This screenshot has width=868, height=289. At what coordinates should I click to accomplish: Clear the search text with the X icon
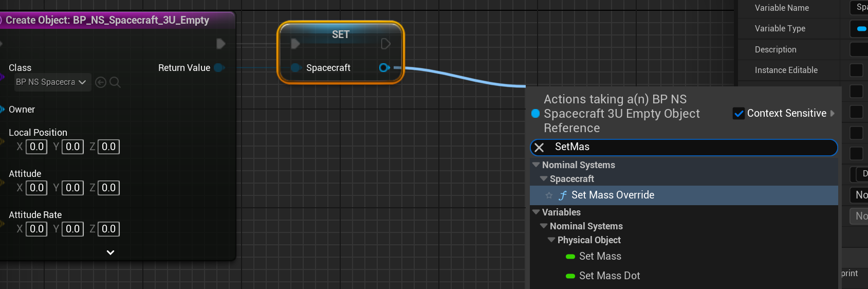(x=539, y=148)
